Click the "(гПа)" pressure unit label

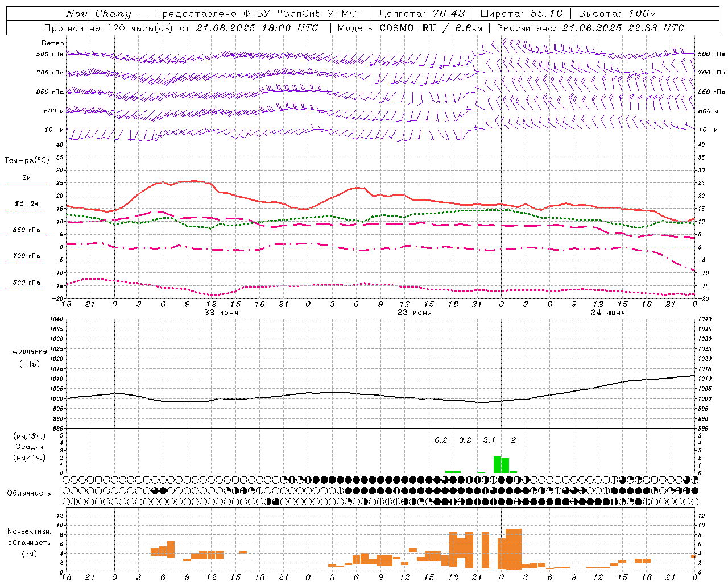(30, 364)
